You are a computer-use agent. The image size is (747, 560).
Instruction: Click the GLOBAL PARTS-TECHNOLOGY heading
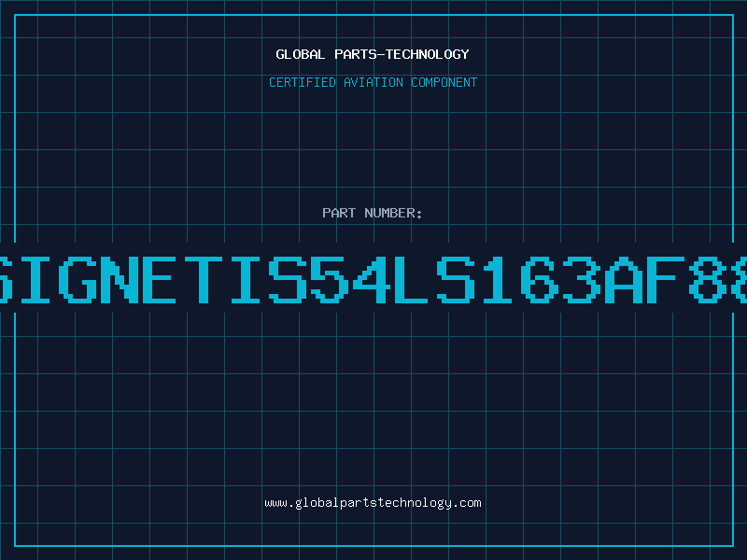[373, 54]
